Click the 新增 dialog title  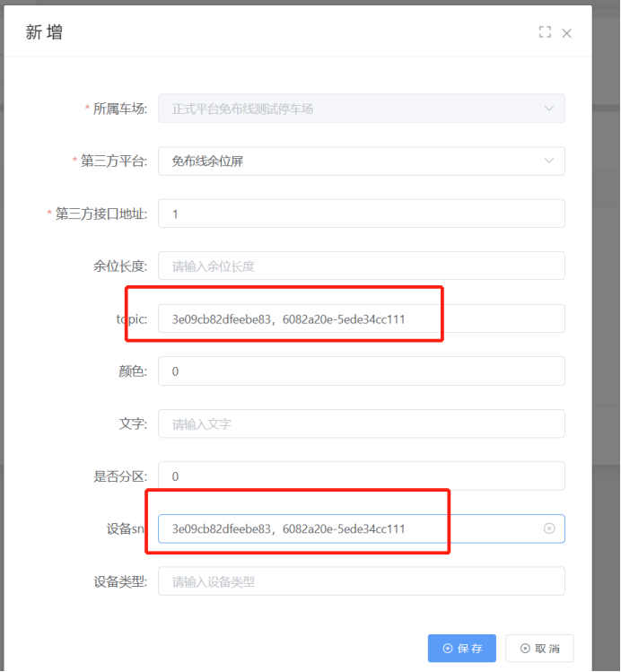pyautogui.click(x=44, y=32)
